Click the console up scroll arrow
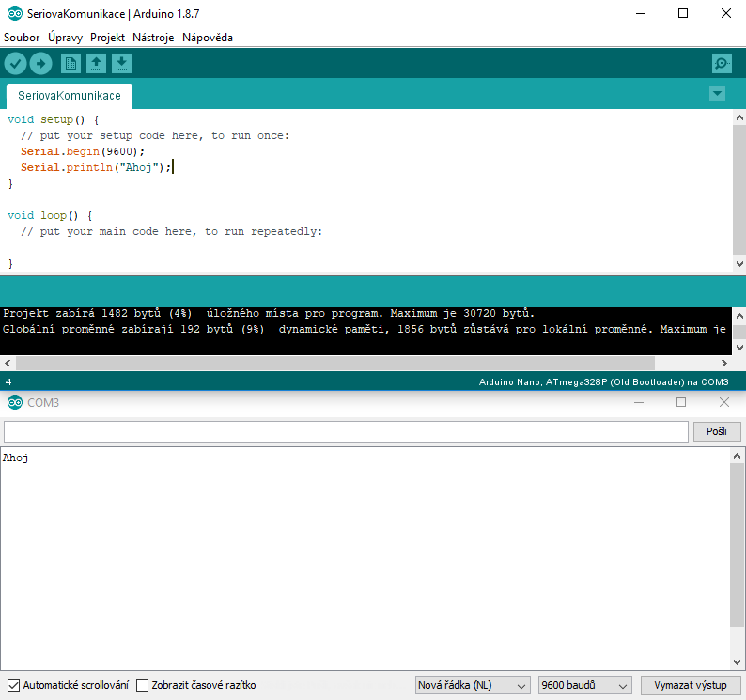This screenshot has width=746, height=700. tap(739, 316)
